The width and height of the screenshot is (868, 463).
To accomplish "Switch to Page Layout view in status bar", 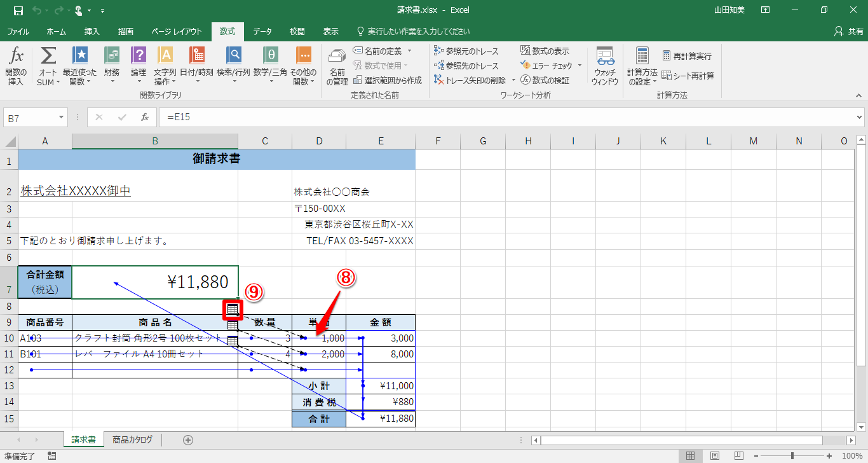I will [x=714, y=455].
